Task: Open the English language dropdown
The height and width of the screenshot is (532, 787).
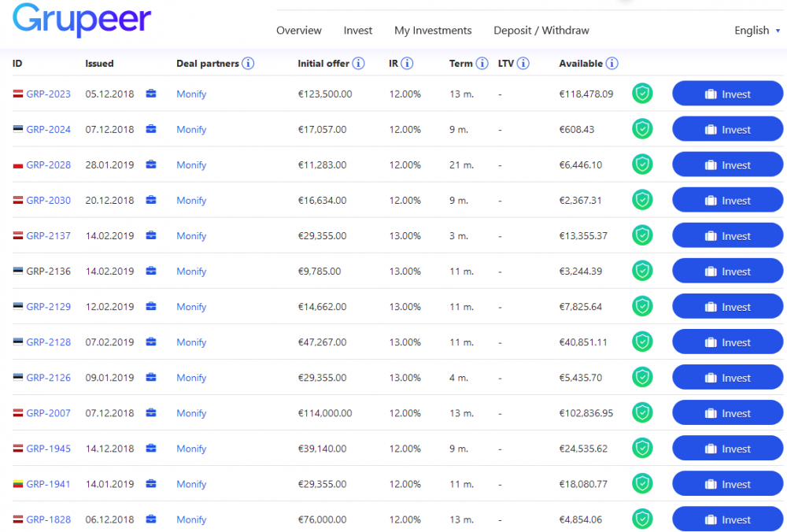Action: click(757, 31)
